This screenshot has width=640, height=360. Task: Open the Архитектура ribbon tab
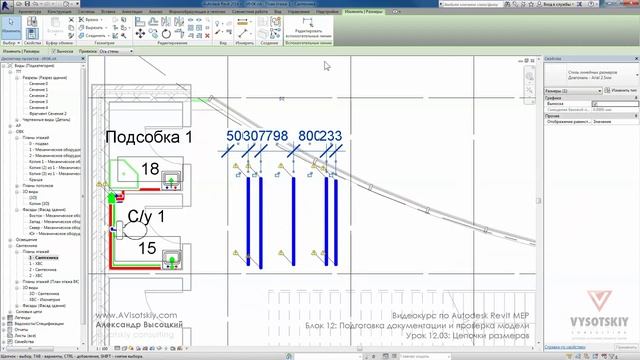(29, 12)
